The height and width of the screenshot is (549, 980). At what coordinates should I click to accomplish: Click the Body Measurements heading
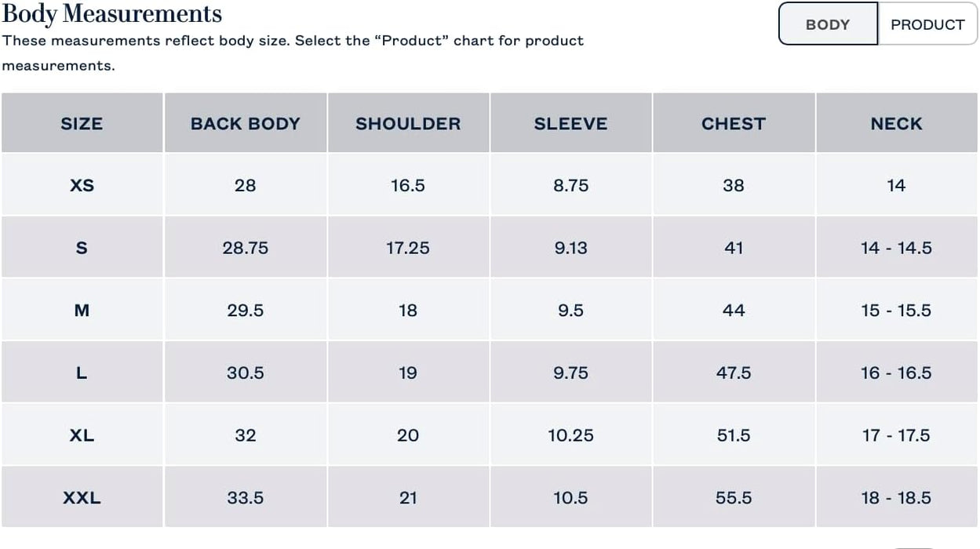point(112,14)
